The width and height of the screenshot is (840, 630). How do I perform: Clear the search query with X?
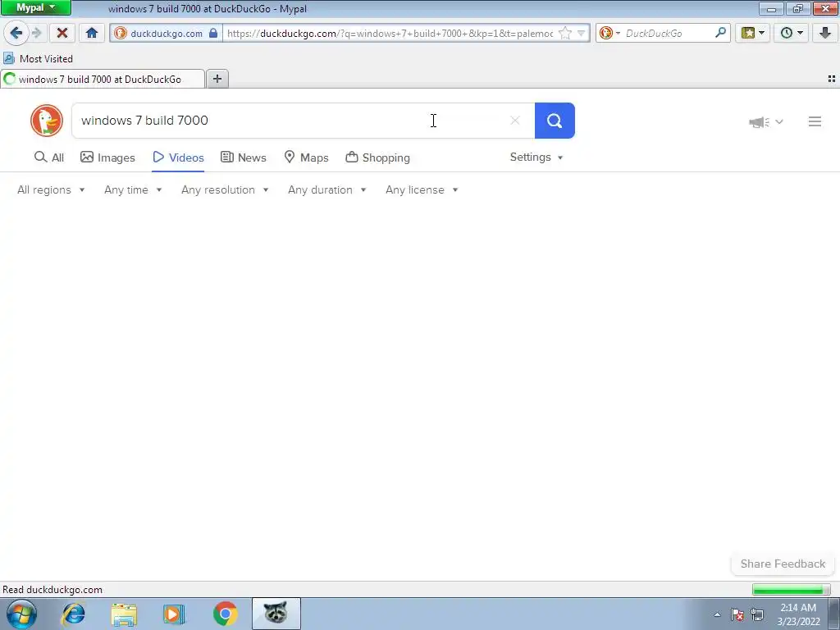[x=515, y=121]
